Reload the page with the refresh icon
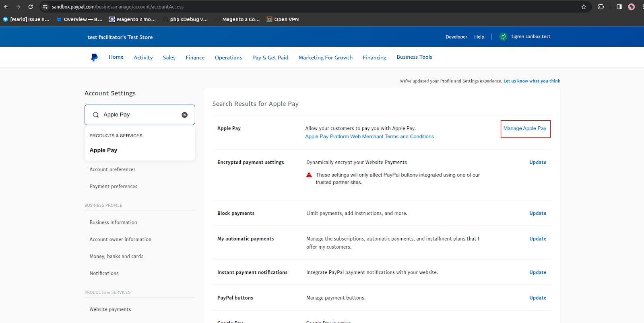This screenshot has height=323, width=644. point(31,7)
